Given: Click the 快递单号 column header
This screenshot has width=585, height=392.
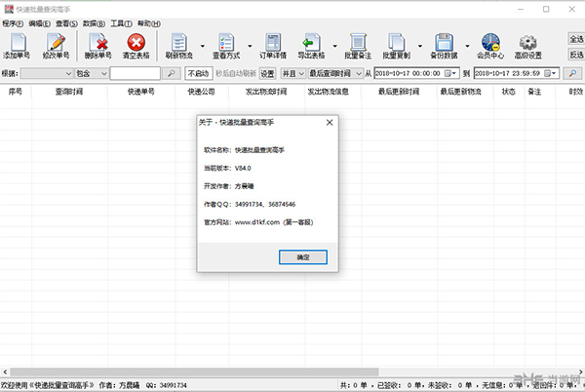Looking at the screenshot, I should (x=141, y=92).
